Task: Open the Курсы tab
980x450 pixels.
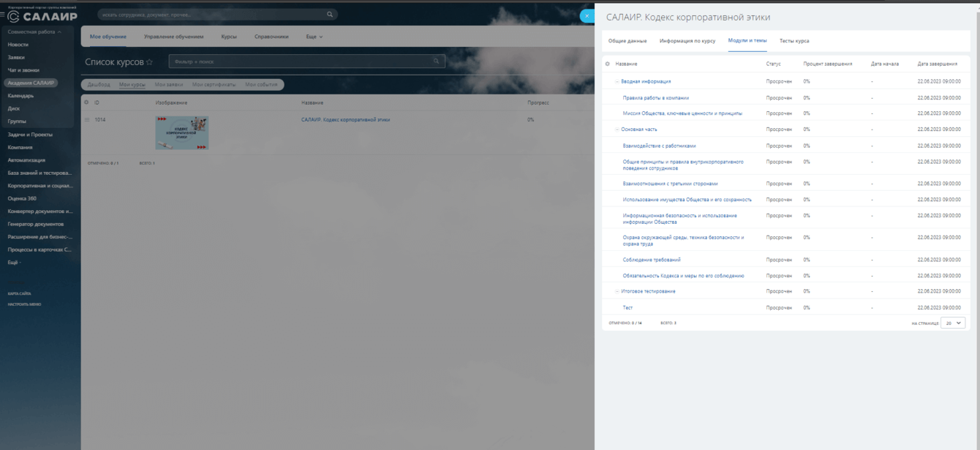Action: [229, 37]
